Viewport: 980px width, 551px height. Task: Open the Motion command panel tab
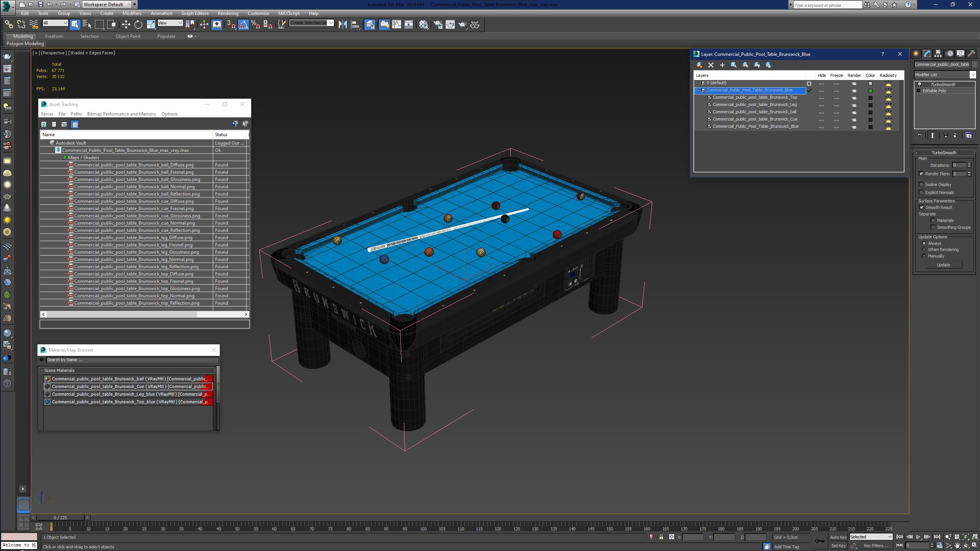tap(949, 54)
